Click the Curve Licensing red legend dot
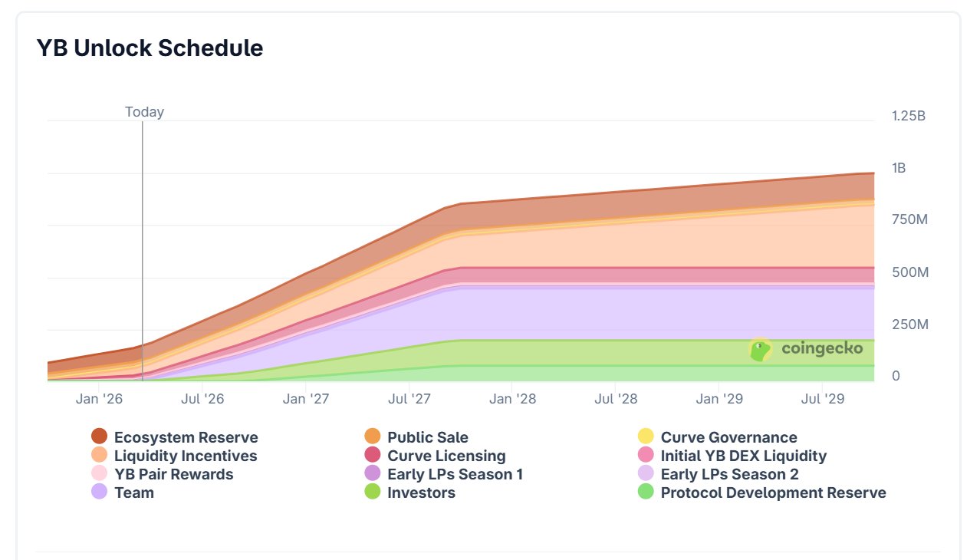This screenshot has width=980, height=560. pyautogui.click(x=373, y=456)
